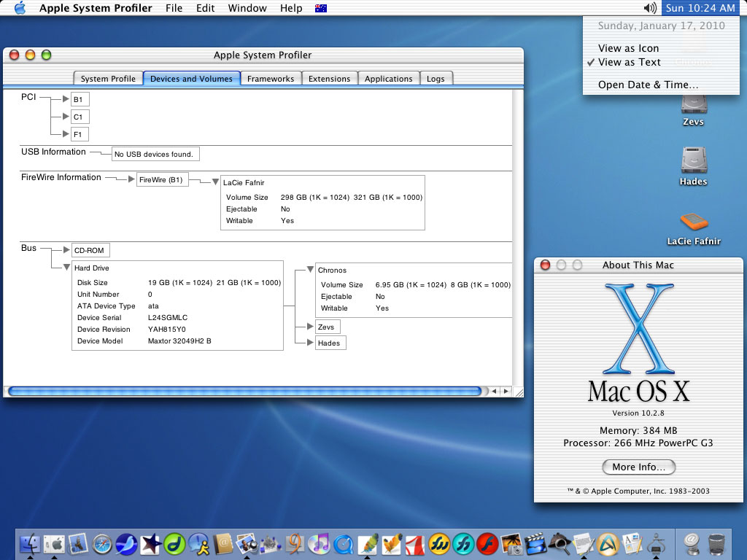Launch iMovie clapperboard in the Dock
Viewport: 747px width, 560px height.
[x=535, y=544]
